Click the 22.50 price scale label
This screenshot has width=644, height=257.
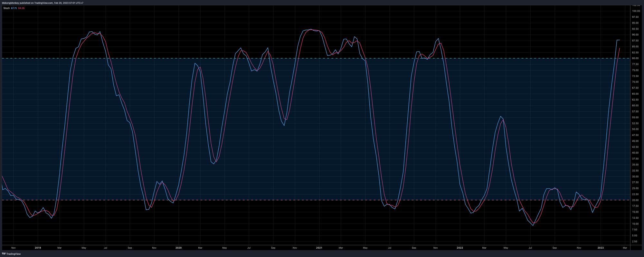[x=636, y=194]
